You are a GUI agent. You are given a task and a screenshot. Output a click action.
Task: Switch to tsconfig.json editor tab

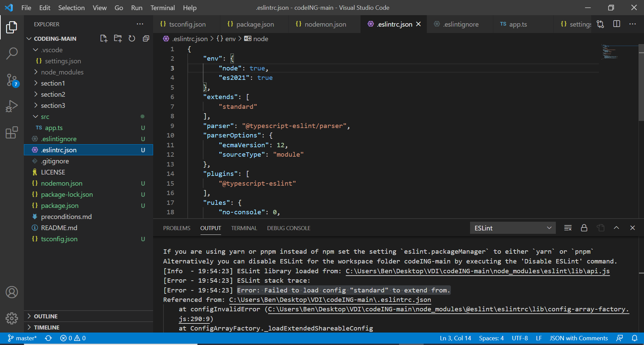pyautogui.click(x=187, y=24)
